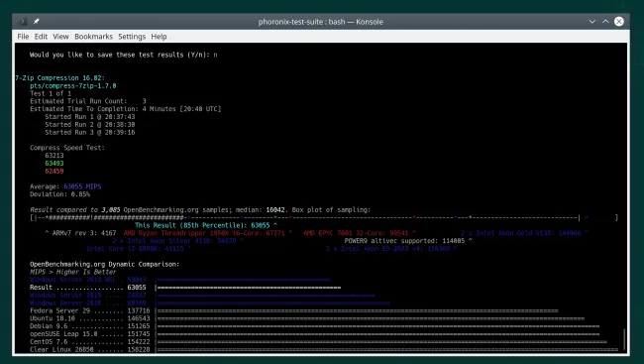Image resolution: width=644 pixels, height=364 pixels.
Task: Click 'AMD Ryzen Threadripper 1950X 16-Core' entry
Action: pos(208,233)
